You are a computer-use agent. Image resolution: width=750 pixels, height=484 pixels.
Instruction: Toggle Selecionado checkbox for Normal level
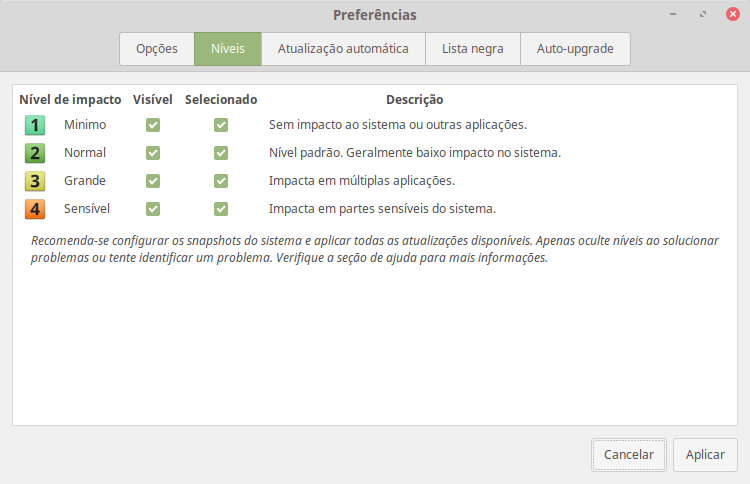click(221, 153)
